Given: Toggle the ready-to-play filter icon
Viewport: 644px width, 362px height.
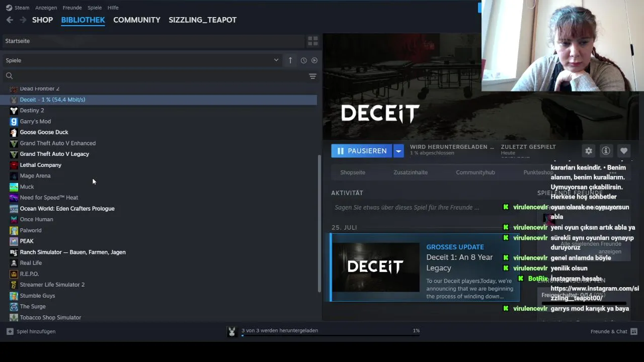Looking at the screenshot, I should coord(314,60).
